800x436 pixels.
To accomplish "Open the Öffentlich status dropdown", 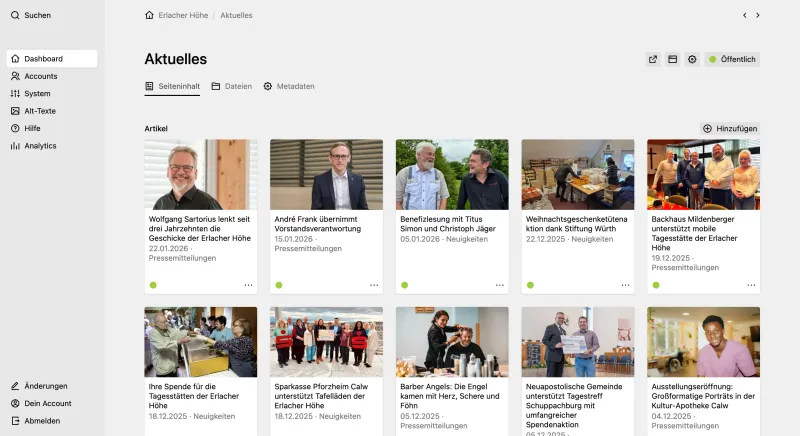I will pos(732,59).
